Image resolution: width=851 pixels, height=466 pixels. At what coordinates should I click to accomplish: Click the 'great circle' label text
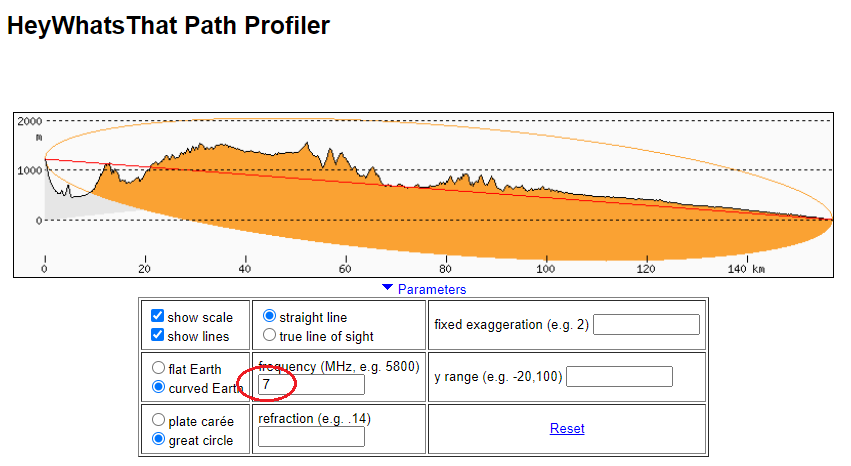[x=201, y=441]
